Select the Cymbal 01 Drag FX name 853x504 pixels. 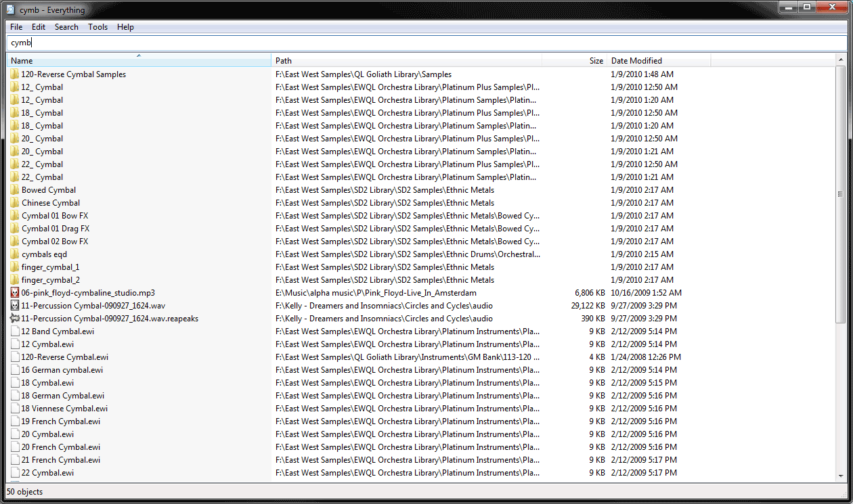point(56,229)
